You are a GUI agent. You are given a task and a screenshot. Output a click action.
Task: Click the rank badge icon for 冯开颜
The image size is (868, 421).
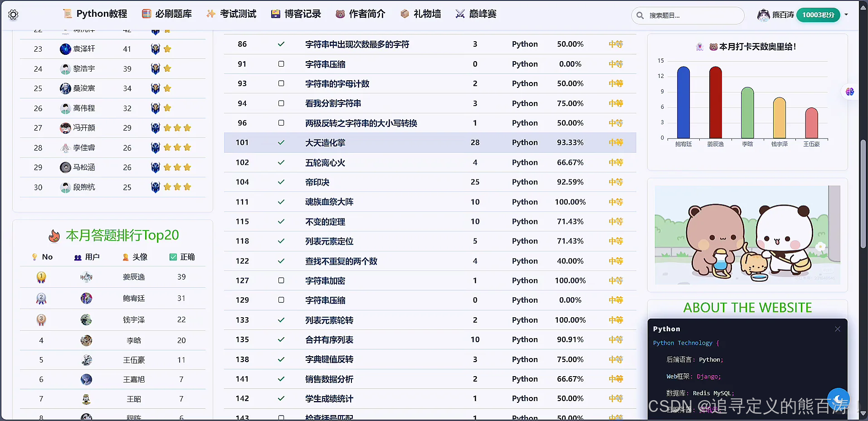tap(155, 128)
